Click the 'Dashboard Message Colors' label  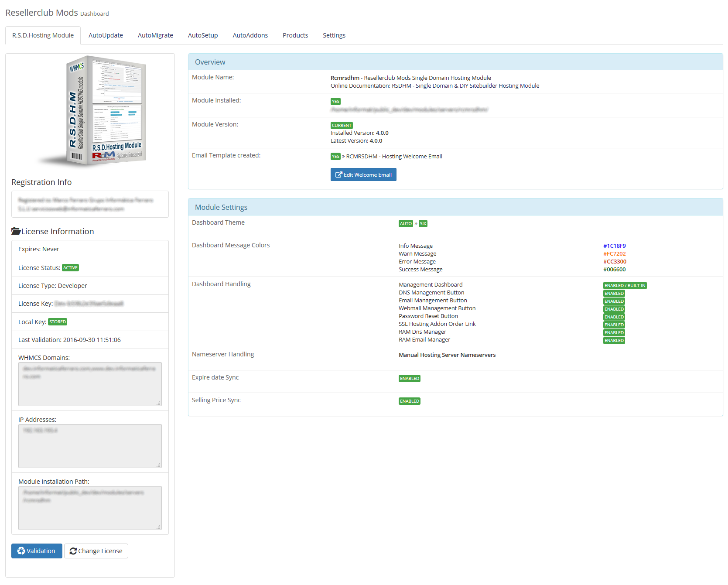tap(231, 245)
